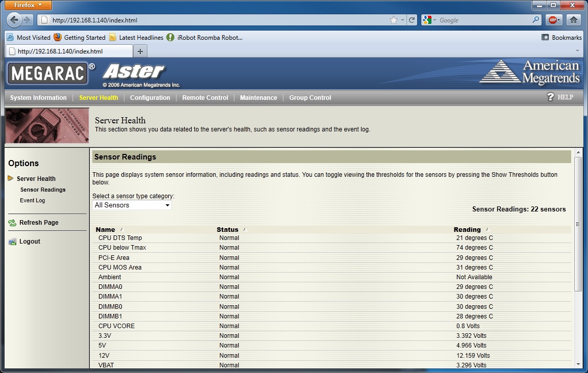Click the Server Health arrow marker icon
Image resolution: width=588 pixels, height=373 pixels.
(11, 178)
